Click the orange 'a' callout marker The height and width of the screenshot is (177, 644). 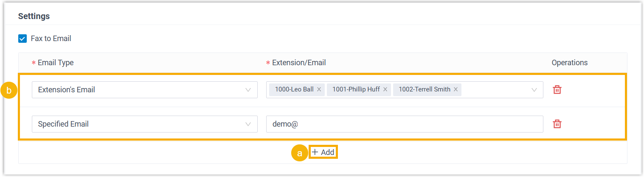[299, 153]
